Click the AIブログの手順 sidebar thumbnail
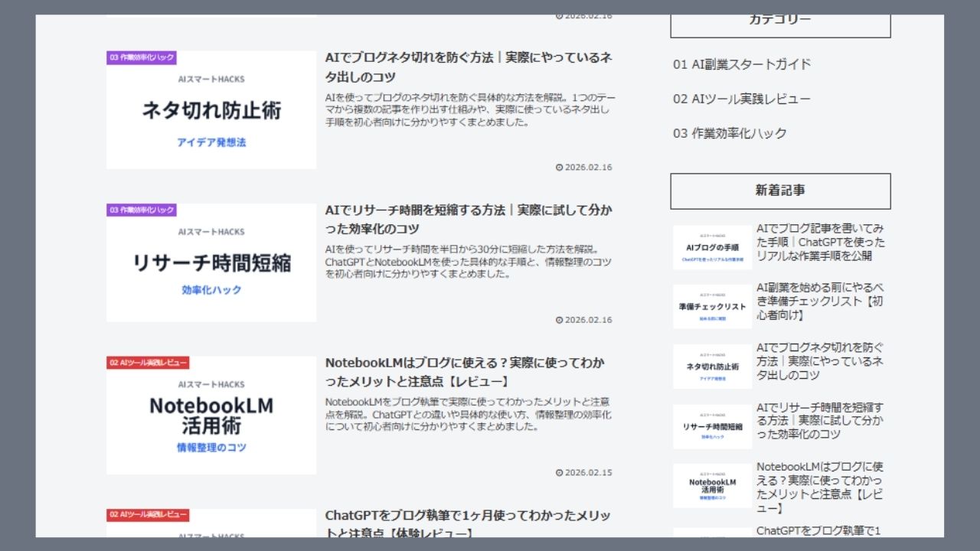This screenshot has width=980, height=551. tap(710, 245)
